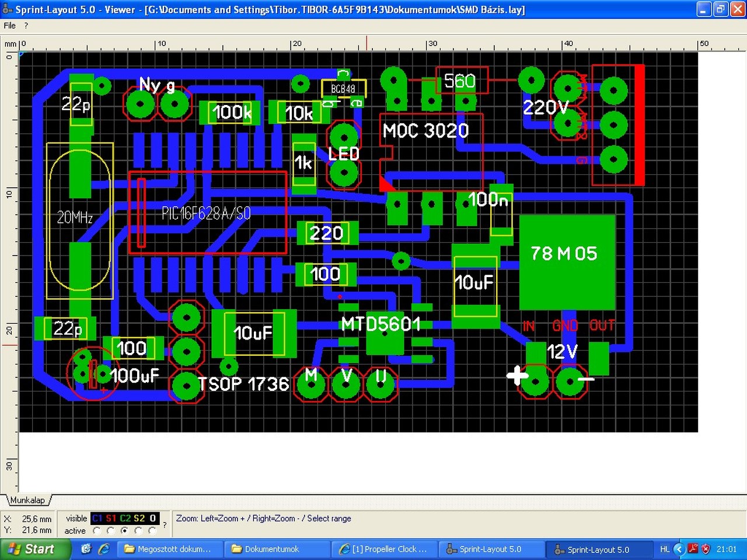Click the Zoom hint text in the status bar

coord(264,519)
